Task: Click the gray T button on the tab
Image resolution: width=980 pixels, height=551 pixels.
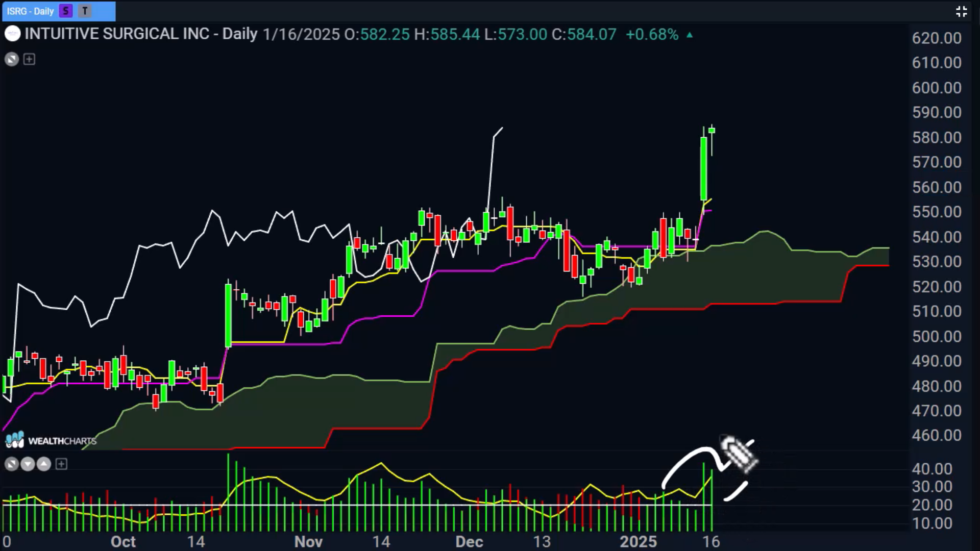Action: click(85, 11)
